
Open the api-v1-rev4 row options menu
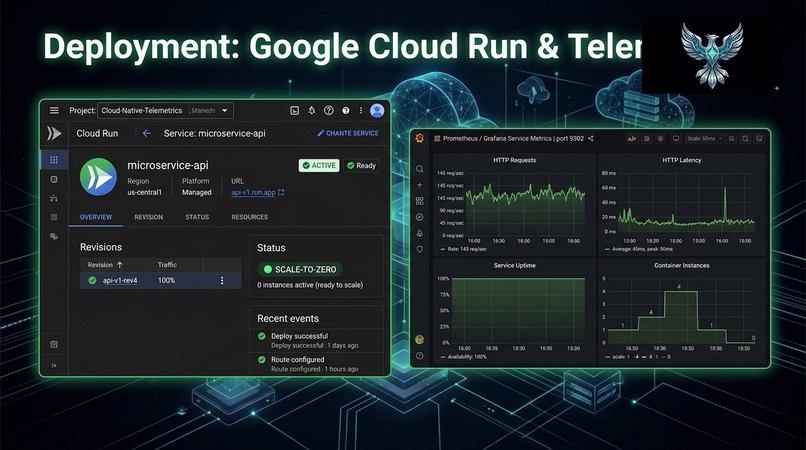coord(222,280)
